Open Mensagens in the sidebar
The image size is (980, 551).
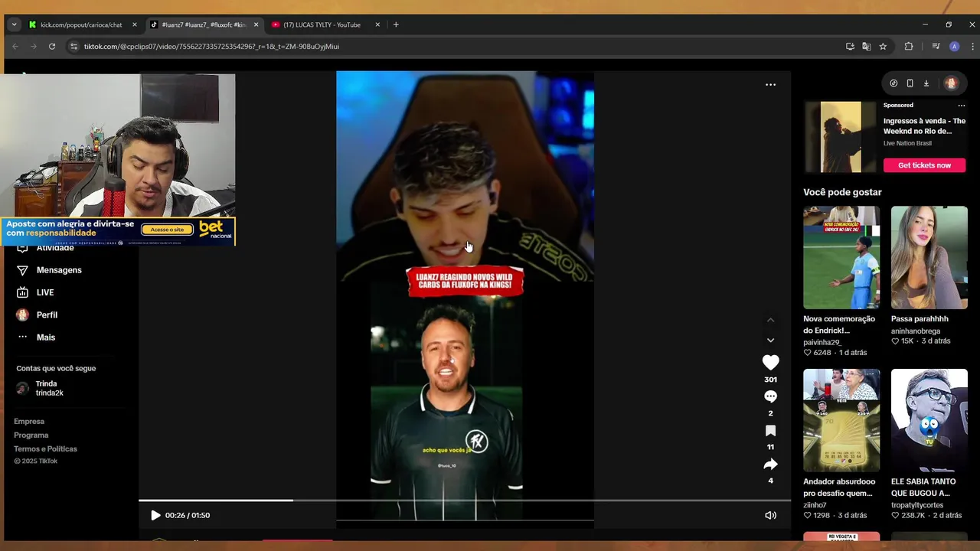pyautogui.click(x=59, y=270)
